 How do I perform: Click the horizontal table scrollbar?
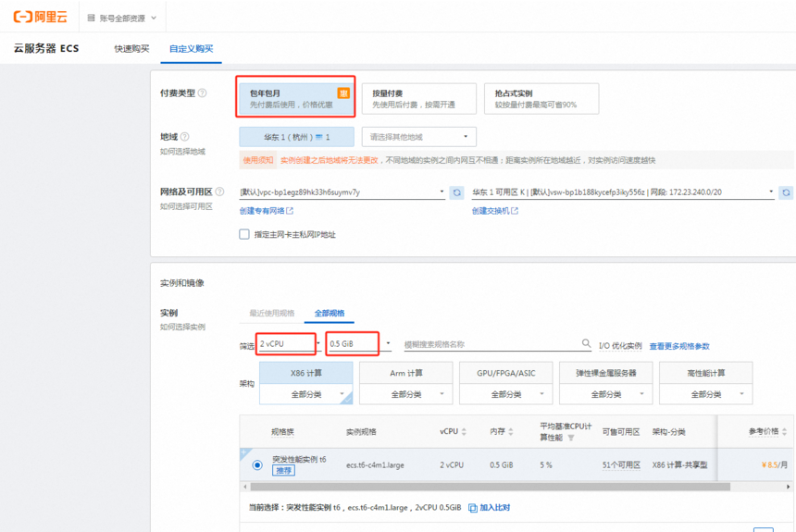[491, 487]
